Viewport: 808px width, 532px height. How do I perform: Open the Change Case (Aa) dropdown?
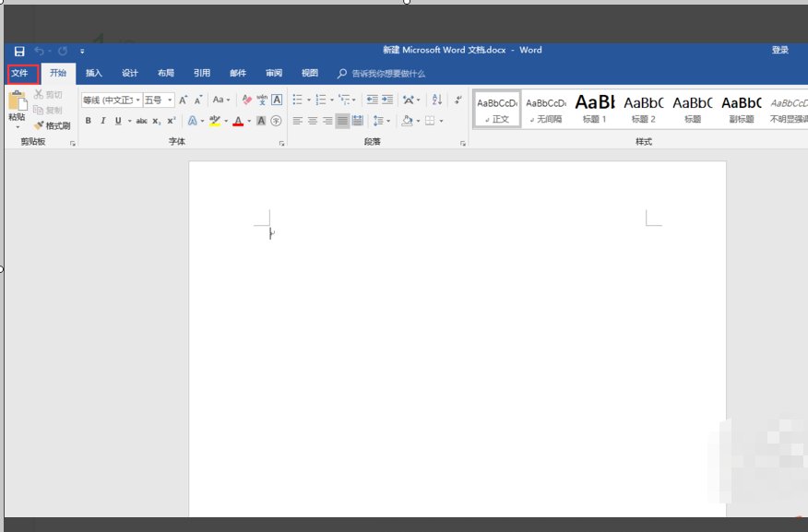[220, 100]
